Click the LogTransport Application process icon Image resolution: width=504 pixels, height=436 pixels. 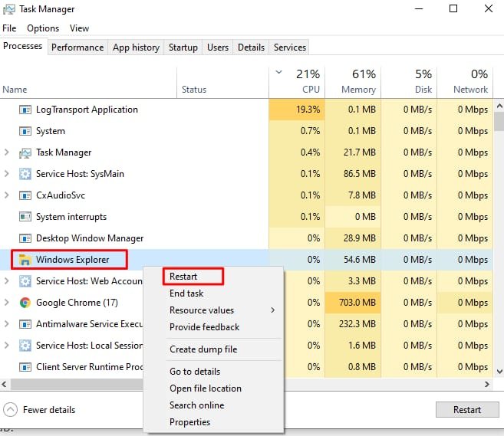coord(25,110)
